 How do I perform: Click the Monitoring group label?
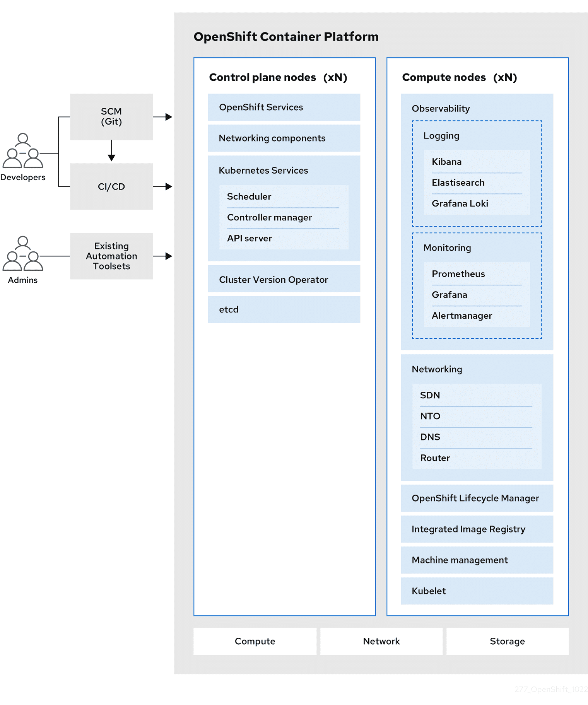coord(447,248)
